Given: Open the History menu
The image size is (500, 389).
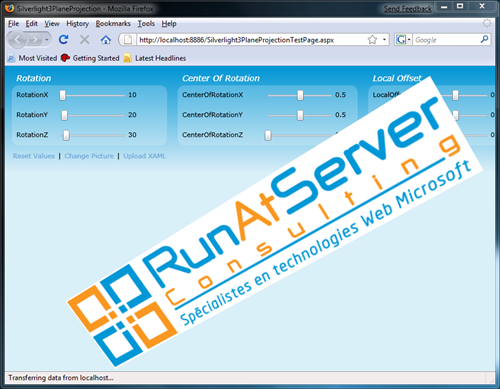Looking at the screenshot, I should pyautogui.click(x=77, y=24).
